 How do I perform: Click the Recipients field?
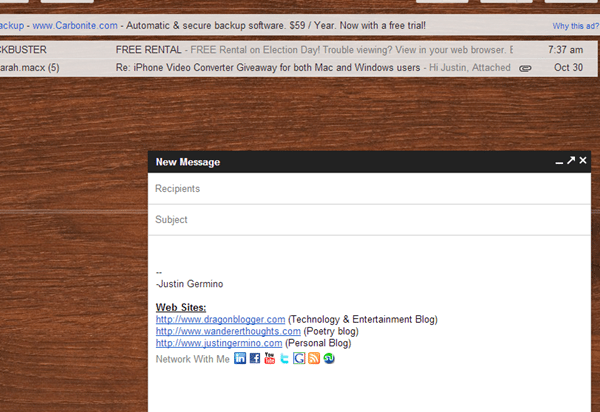pyautogui.click(x=369, y=189)
